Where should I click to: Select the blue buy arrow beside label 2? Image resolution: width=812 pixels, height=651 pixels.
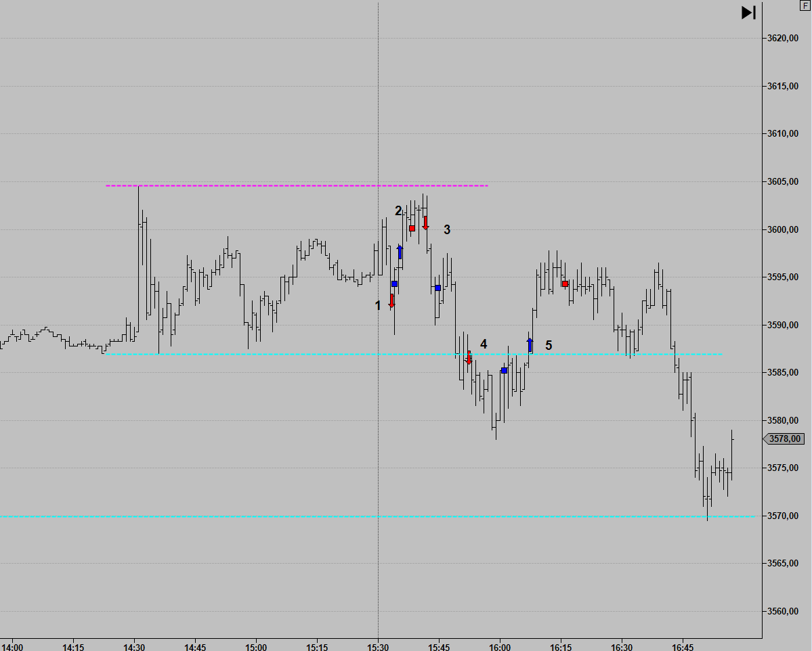[400, 252]
